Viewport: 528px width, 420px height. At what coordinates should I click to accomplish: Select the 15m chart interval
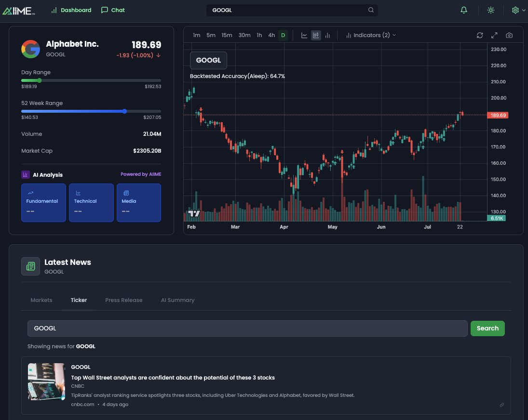227,35
